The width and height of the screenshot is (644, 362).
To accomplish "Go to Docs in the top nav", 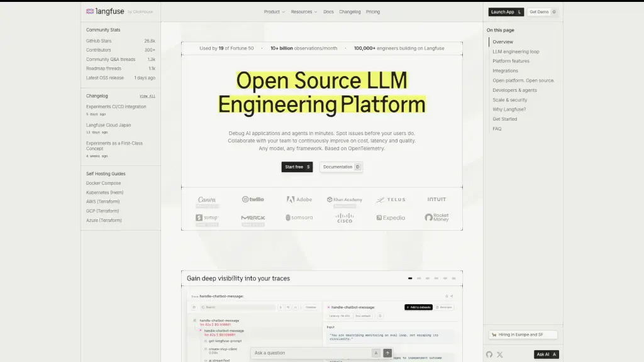I will click(328, 12).
